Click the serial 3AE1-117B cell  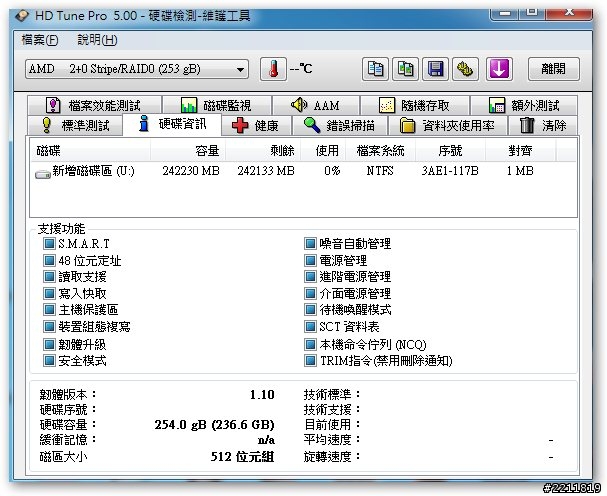click(450, 171)
